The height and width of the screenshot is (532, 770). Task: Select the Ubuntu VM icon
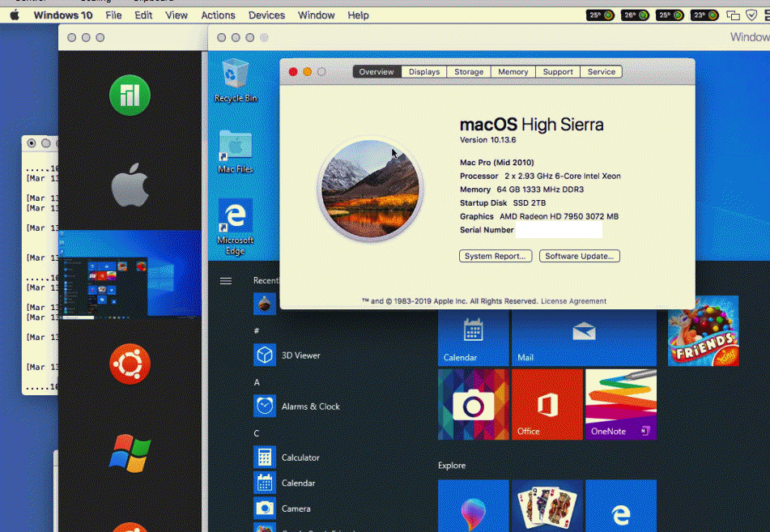(x=130, y=364)
